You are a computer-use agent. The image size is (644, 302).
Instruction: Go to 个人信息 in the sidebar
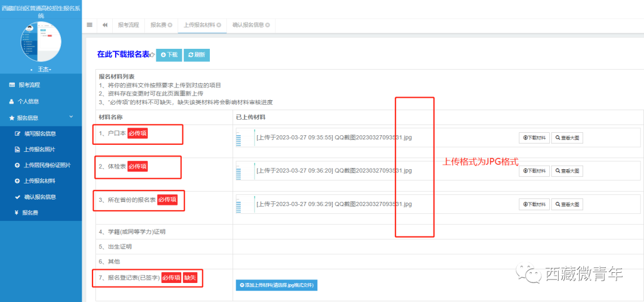pyautogui.click(x=28, y=101)
